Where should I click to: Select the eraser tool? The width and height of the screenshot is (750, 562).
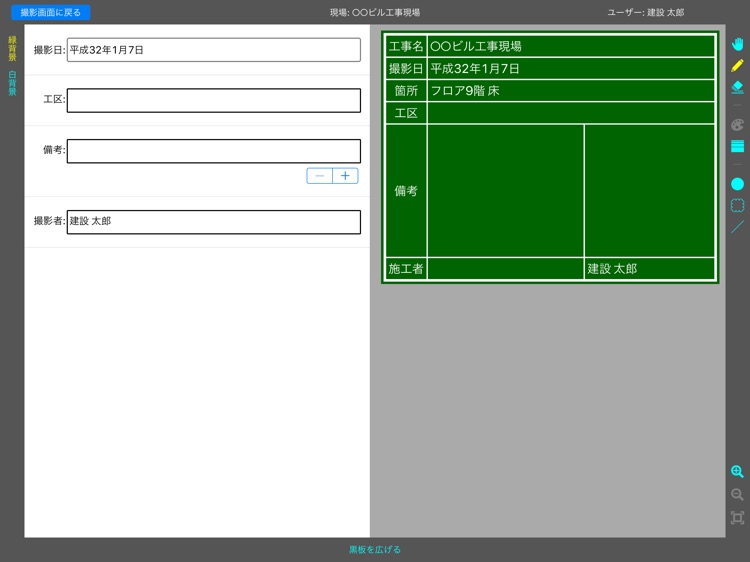737,87
